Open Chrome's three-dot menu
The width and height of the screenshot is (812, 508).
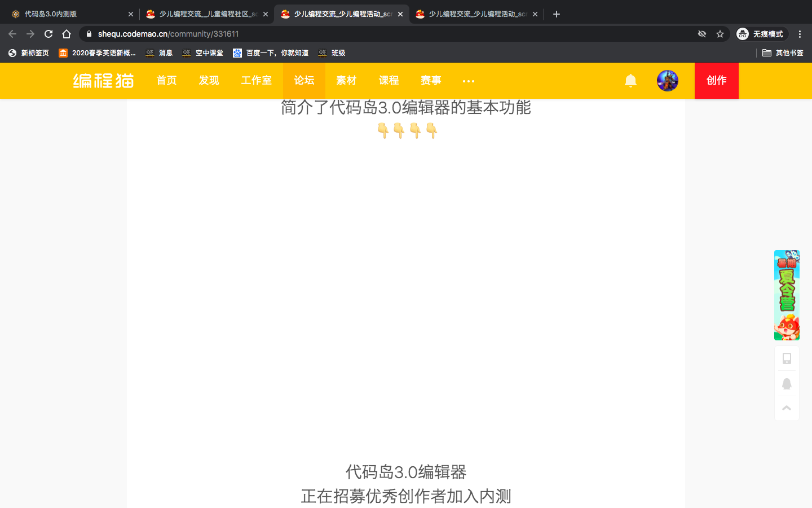pos(800,34)
